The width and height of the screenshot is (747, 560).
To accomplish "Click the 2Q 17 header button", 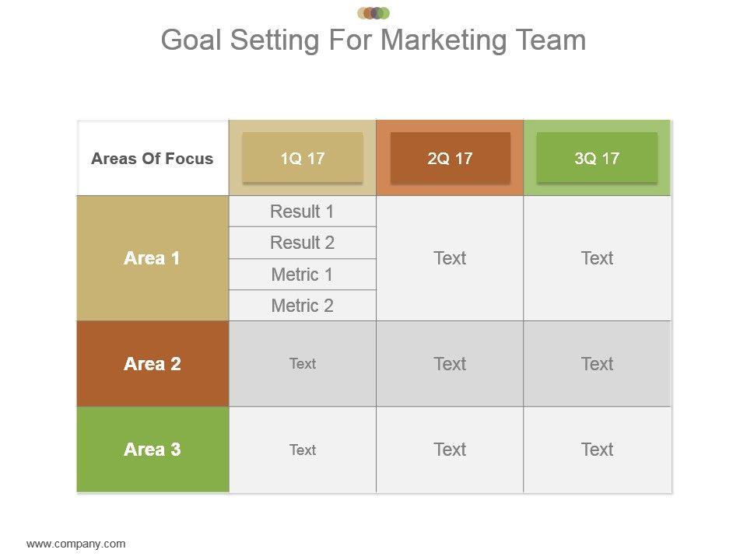I will (450, 158).
